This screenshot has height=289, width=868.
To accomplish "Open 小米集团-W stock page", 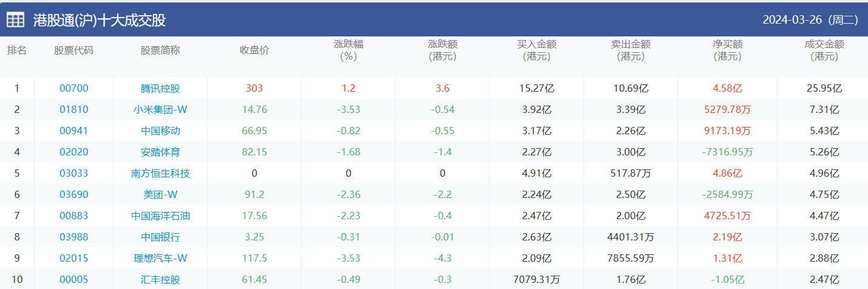I will pyautogui.click(x=160, y=109).
